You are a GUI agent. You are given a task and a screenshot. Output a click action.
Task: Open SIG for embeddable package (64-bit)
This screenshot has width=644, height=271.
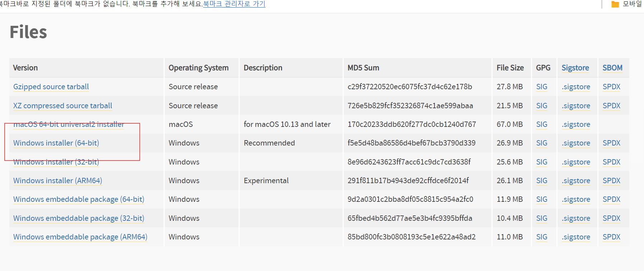(542, 199)
